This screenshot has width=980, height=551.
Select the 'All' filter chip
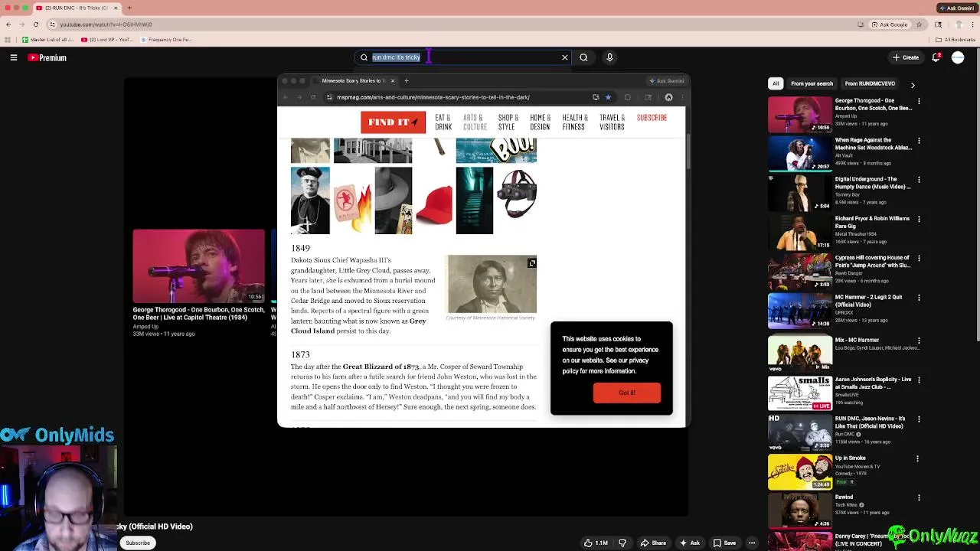pyautogui.click(x=776, y=83)
